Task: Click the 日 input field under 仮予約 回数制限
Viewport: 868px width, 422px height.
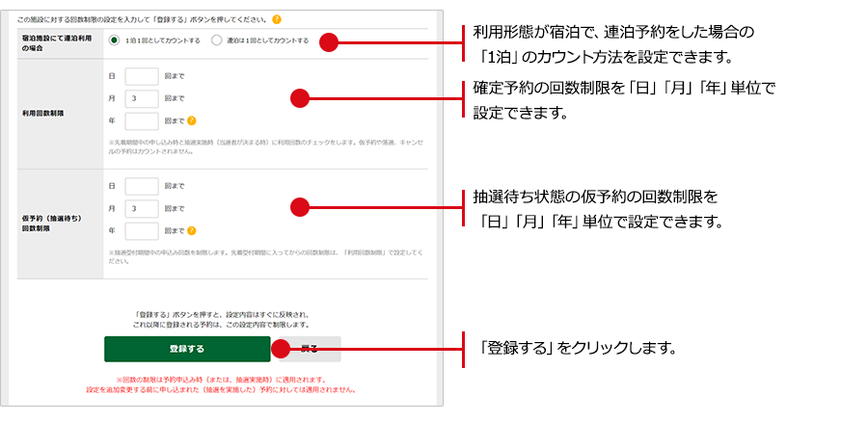Action: (141, 186)
